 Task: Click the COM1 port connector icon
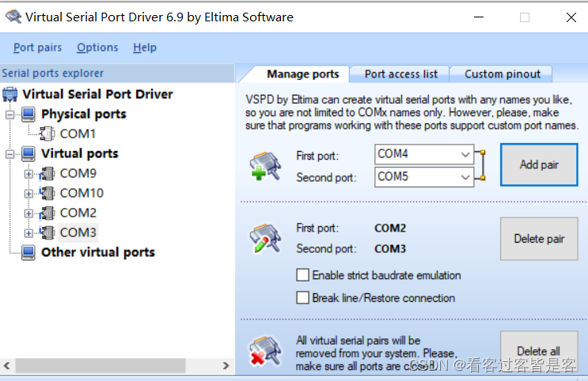(47, 134)
